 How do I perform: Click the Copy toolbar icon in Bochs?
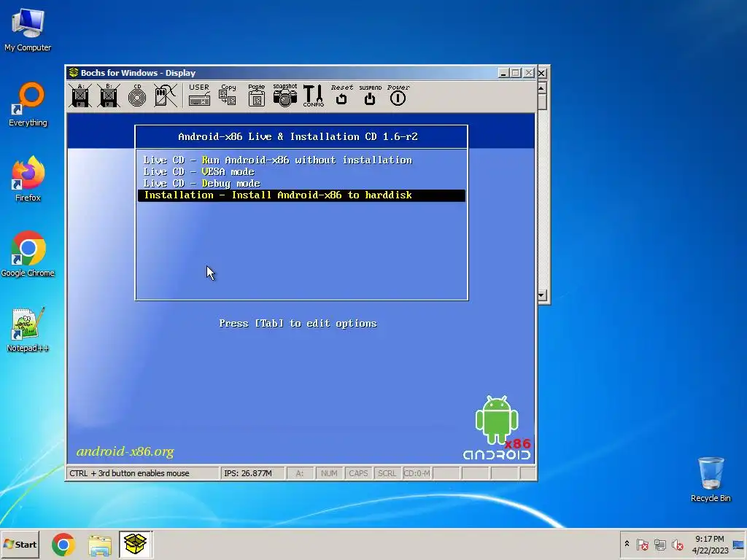coord(228,96)
